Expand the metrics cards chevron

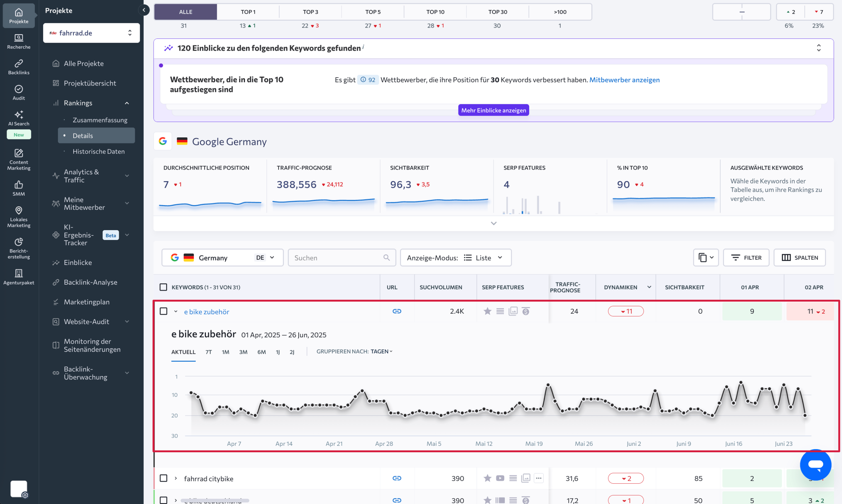[493, 223]
